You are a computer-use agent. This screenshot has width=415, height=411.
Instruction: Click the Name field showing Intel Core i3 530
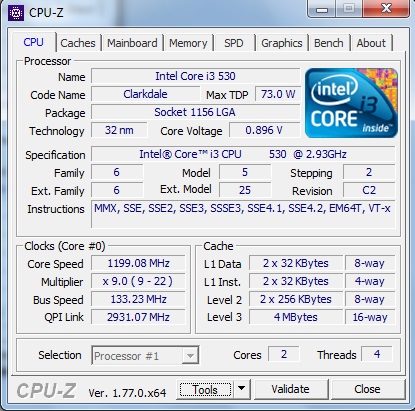(196, 76)
